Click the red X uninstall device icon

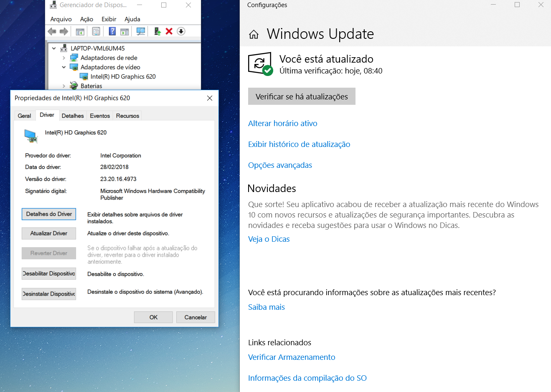click(x=169, y=31)
